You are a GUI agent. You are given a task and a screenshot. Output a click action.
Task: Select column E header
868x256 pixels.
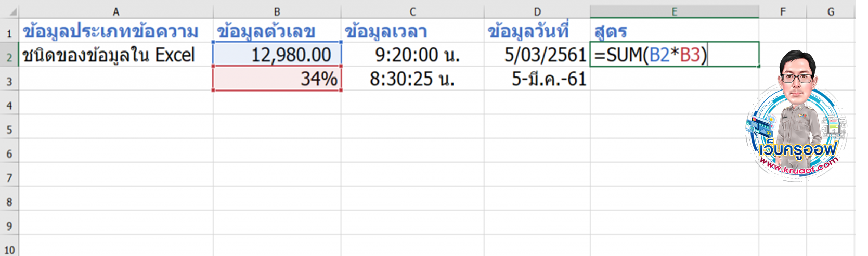pyautogui.click(x=674, y=12)
